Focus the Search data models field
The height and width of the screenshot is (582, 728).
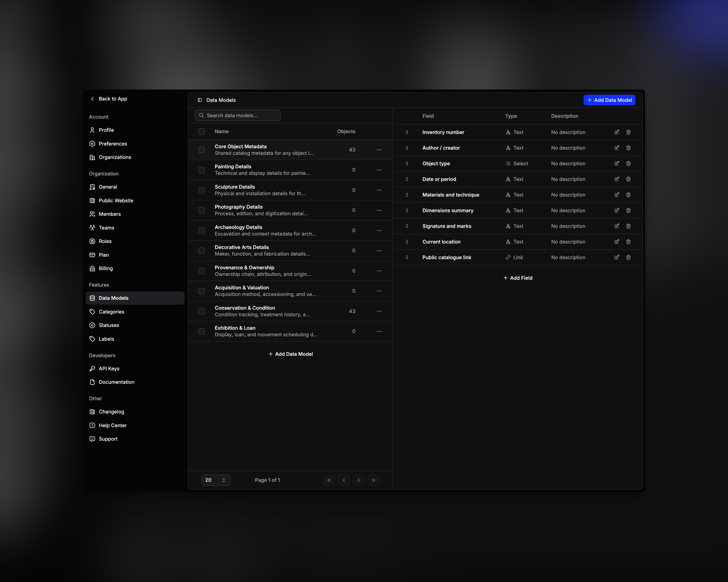pos(237,115)
